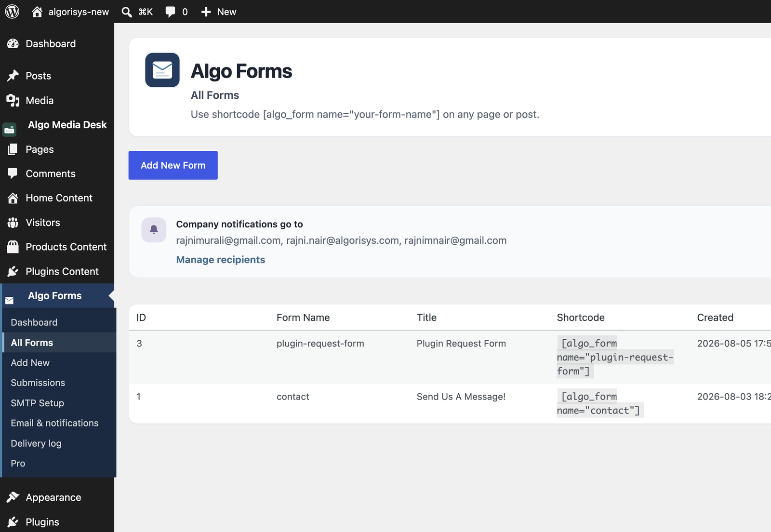Viewport: 771px width, 532px height.
Task: Click the Manage recipients link
Action: (220, 260)
